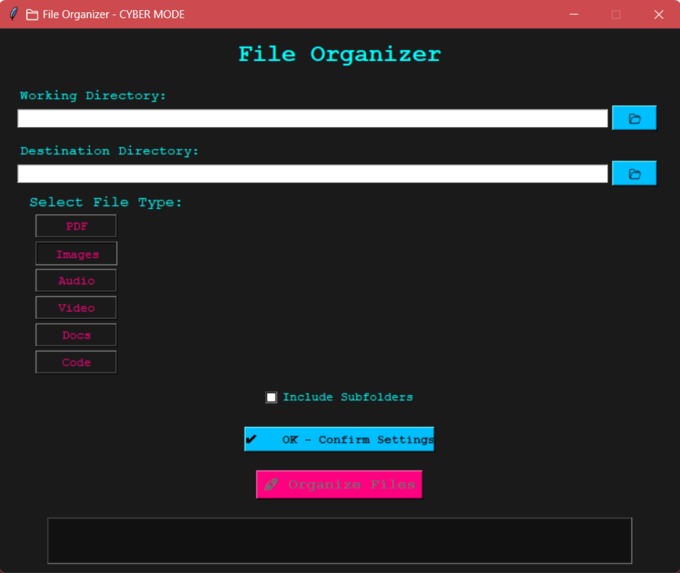Pick the Docs file type
Image resolution: width=680 pixels, height=573 pixels.
tap(76, 335)
